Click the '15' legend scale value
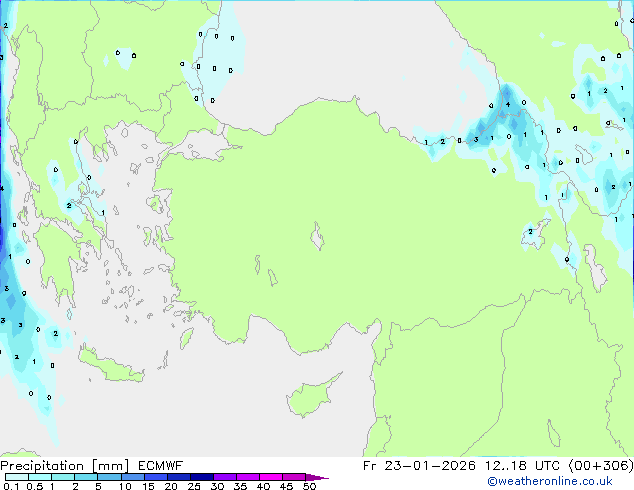634x490 pixels. [148, 486]
